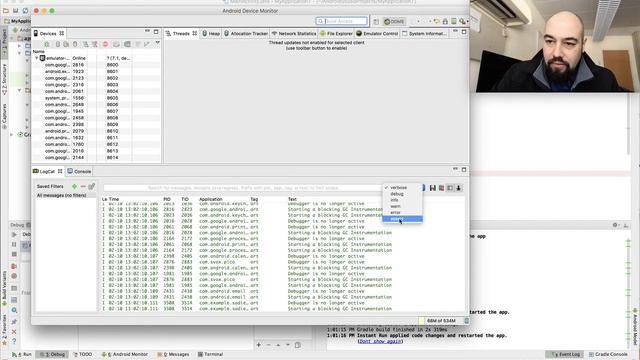The height and width of the screenshot is (360, 640).
Task: Select the Threads tab
Action: pyautogui.click(x=181, y=33)
